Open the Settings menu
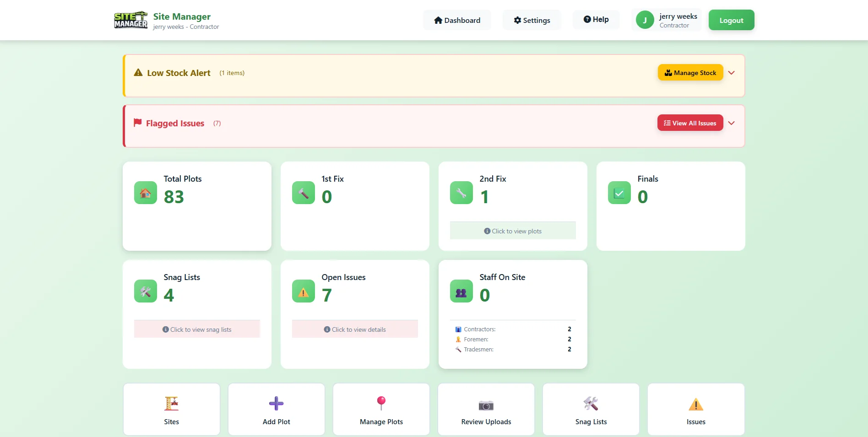 (532, 20)
